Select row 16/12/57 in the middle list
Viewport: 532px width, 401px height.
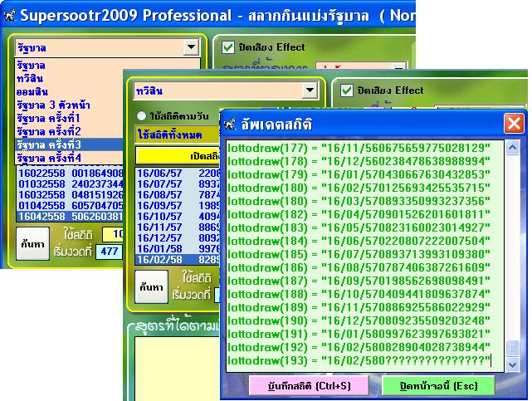point(178,238)
